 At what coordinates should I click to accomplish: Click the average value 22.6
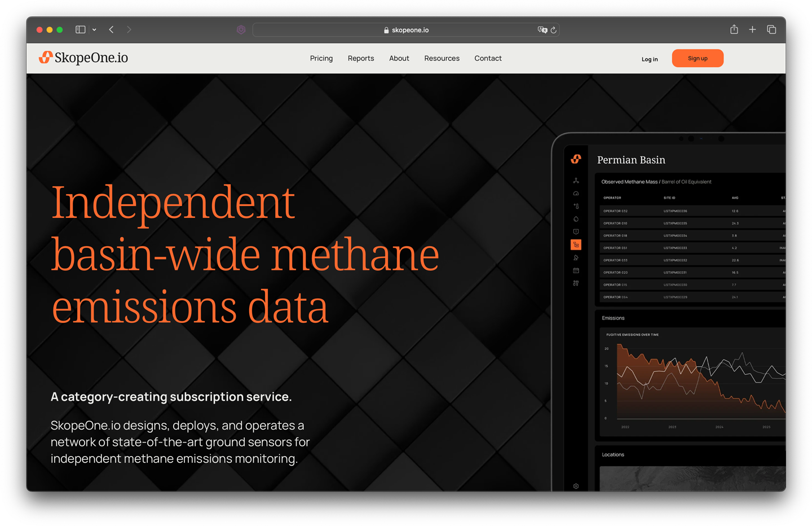735,260
